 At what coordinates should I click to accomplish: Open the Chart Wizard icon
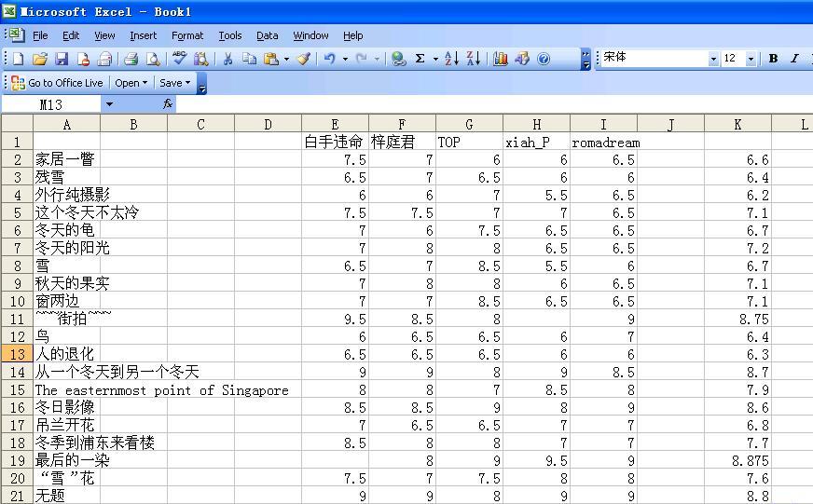[x=501, y=59]
